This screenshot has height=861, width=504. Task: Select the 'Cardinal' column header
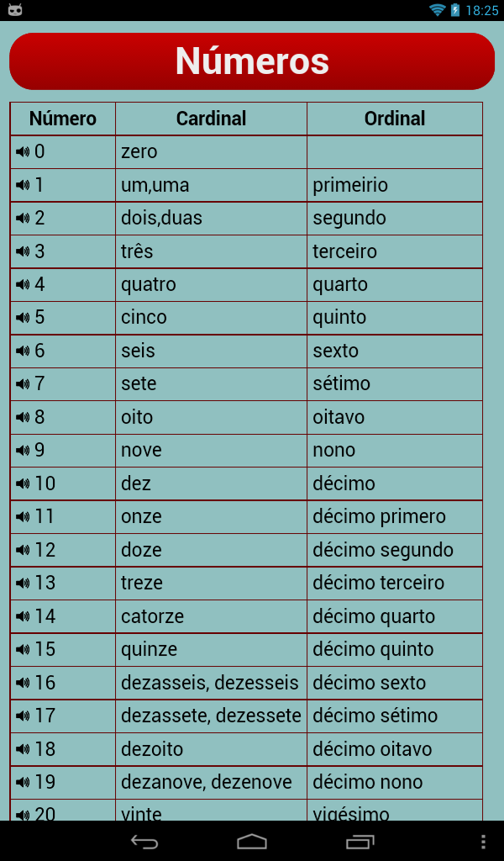point(210,119)
